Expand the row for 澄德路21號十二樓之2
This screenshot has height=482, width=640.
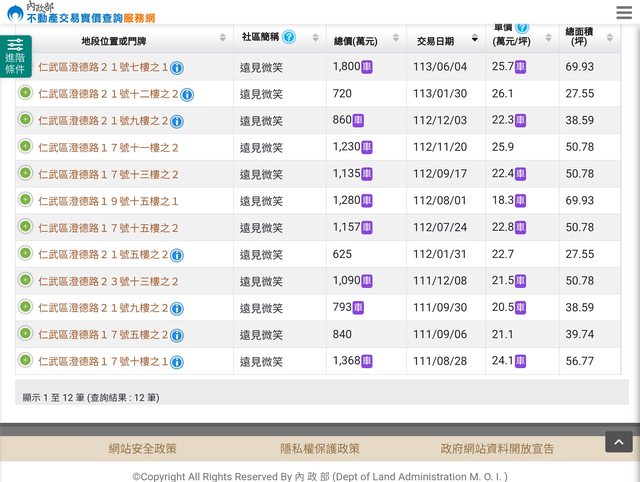click(x=25, y=93)
